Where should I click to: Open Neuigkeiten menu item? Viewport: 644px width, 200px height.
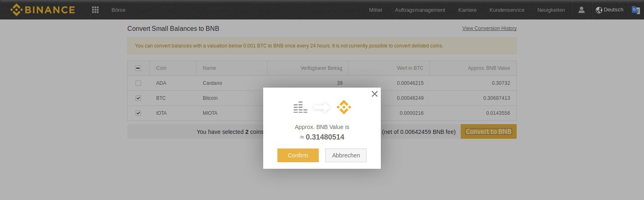(x=551, y=10)
